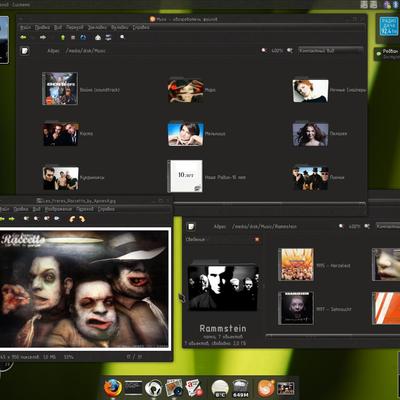This screenshot has height=400, width=400.
Task: Open the headphones music player in dock
Action: coord(153,388)
